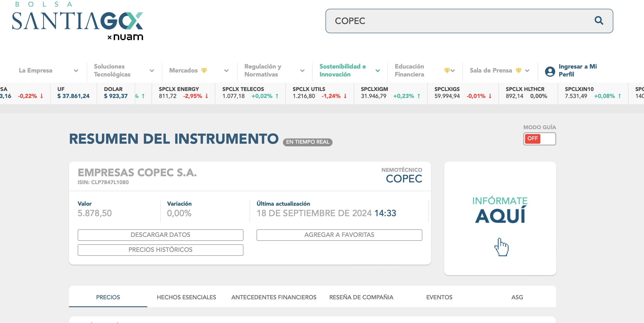Click the red down arrow for SPCLXIGS
Image resolution: width=644 pixels, height=323 pixels.
point(490,96)
